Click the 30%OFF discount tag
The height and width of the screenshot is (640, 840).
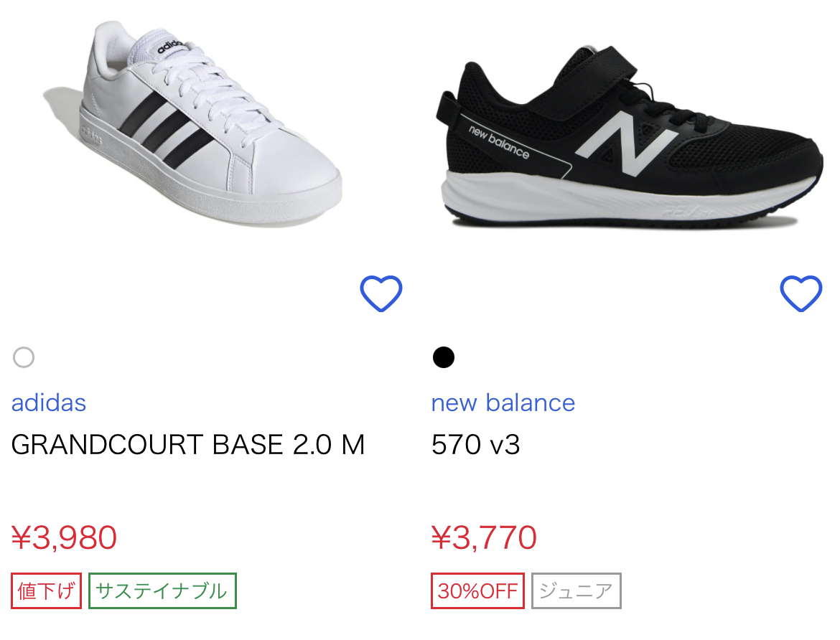[x=477, y=590]
